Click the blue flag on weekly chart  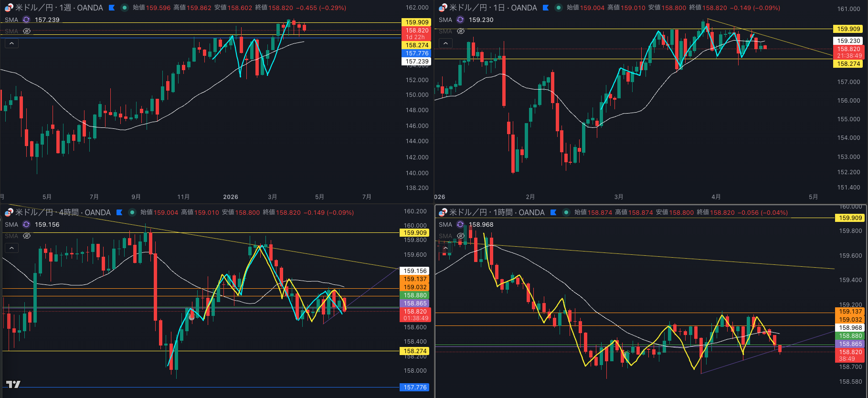click(x=112, y=8)
